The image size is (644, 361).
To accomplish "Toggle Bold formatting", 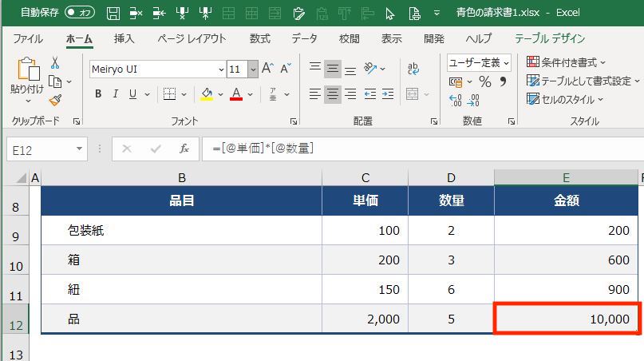I will [98, 94].
